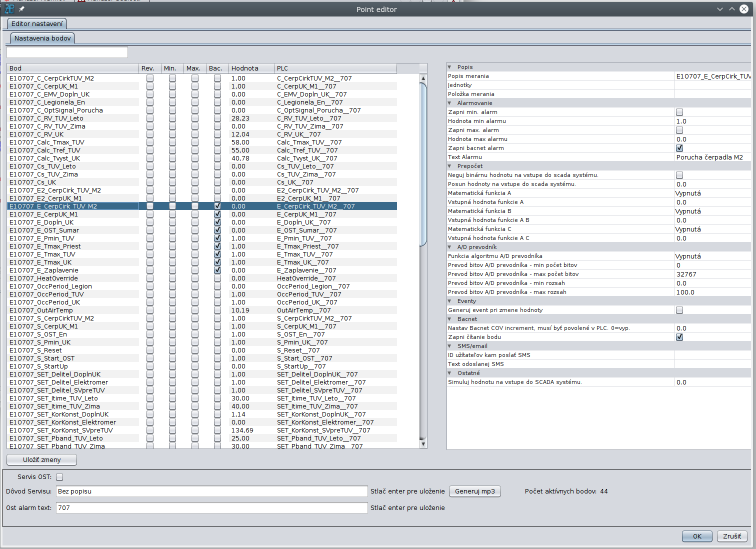756x549 pixels.
Task: Edit Text Alarmu value Porucha čerpadla M2
Action: pos(712,157)
